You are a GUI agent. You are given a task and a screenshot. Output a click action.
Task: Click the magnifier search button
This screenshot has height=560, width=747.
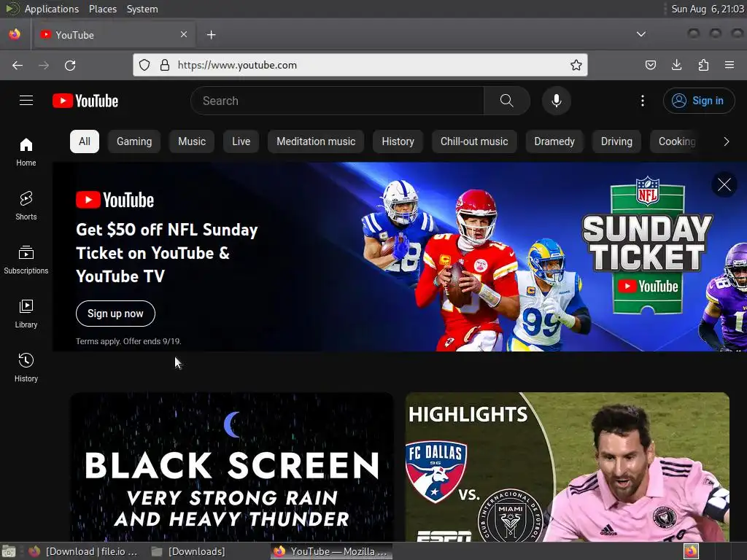(506, 101)
